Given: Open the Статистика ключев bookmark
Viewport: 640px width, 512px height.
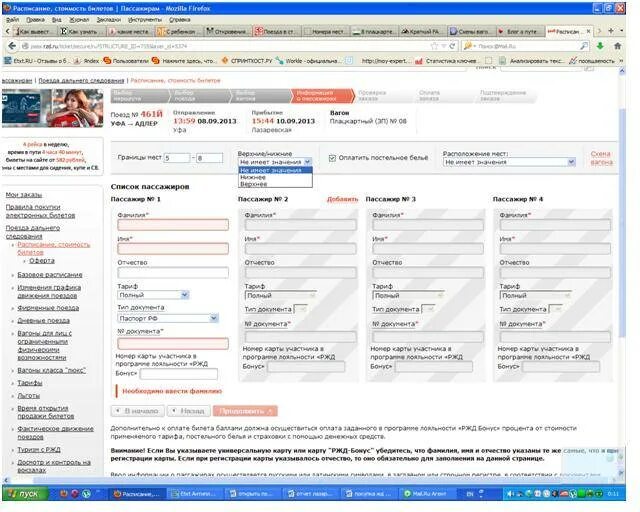Looking at the screenshot, I should point(446,61).
